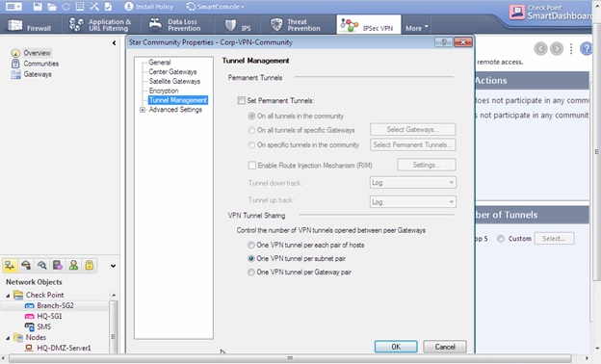Select the Custom radio in tunnels panel
The width and height of the screenshot is (601, 364).
tap(501, 238)
